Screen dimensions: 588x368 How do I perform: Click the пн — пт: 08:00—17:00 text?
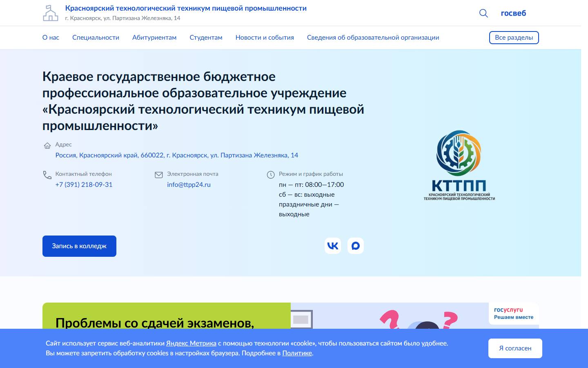311,184
